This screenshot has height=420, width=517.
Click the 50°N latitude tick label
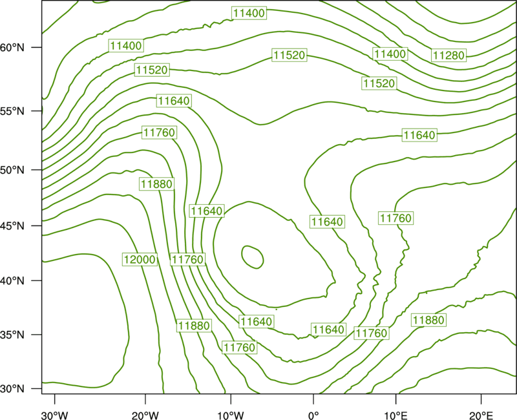(12, 170)
